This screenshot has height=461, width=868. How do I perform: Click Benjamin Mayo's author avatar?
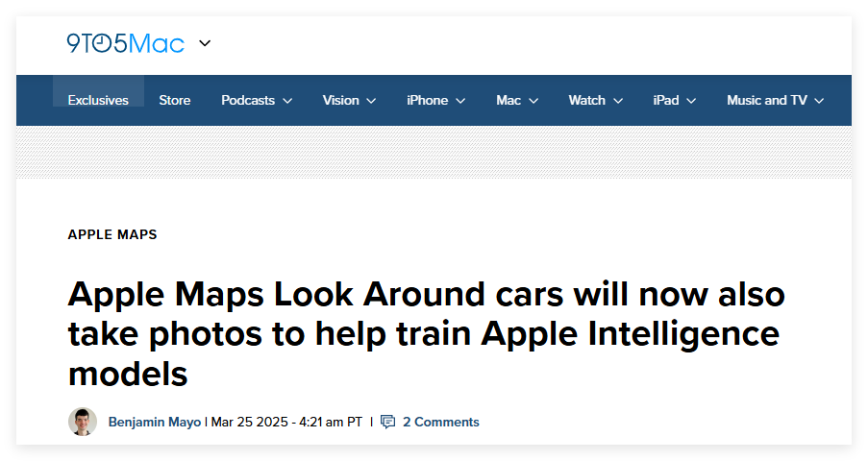pos(83,422)
